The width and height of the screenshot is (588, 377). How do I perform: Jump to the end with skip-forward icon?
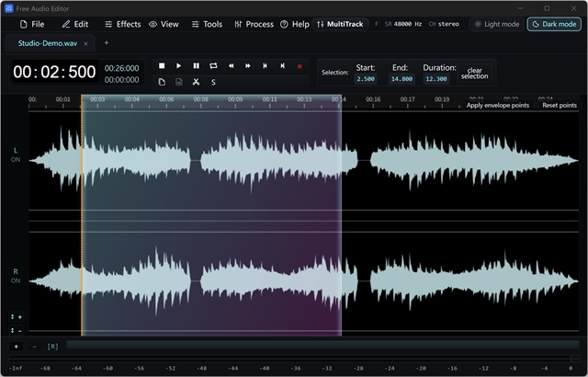tap(282, 66)
